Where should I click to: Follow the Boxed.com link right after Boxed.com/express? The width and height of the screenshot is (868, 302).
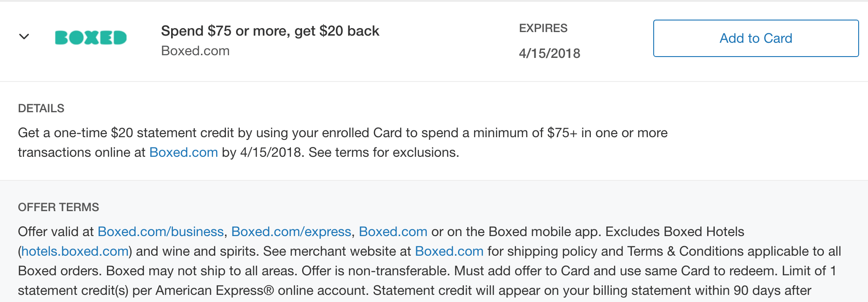tap(393, 232)
